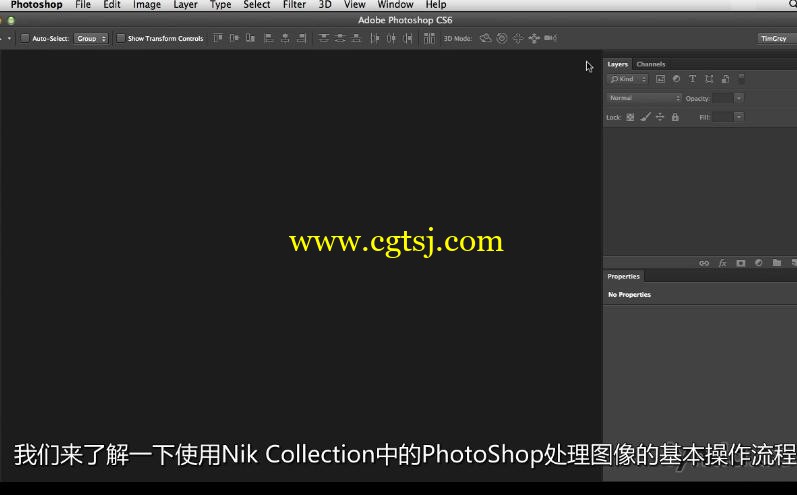Open the Edit menu
The width and height of the screenshot is (797, 495).
112,5
